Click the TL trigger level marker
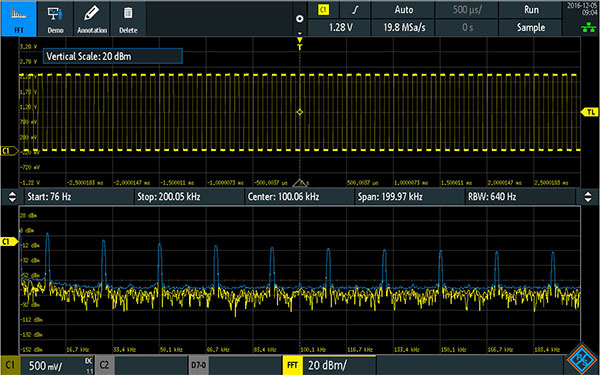This screenshot has width=600, height=375. pyautogui.click(x=590, y=112)
